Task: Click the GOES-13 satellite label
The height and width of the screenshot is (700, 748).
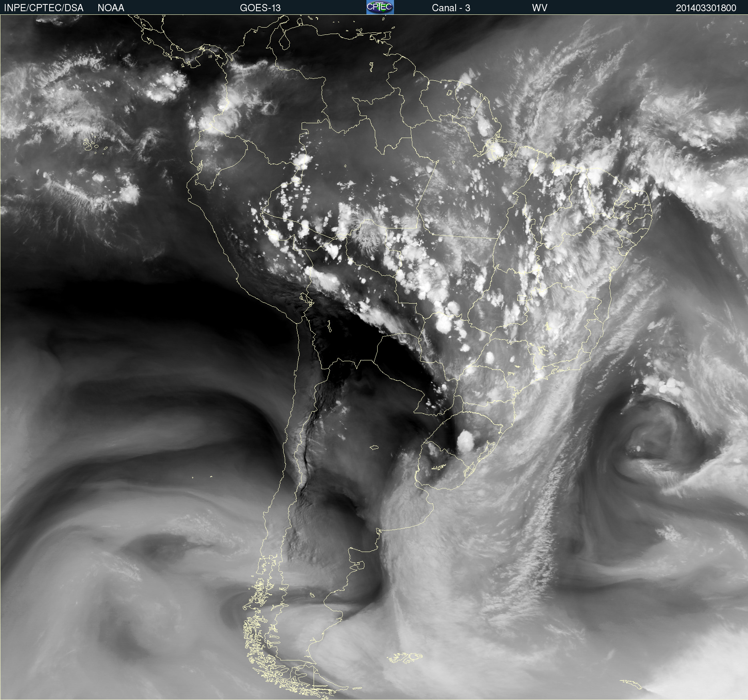Action: tap(260, 8)
